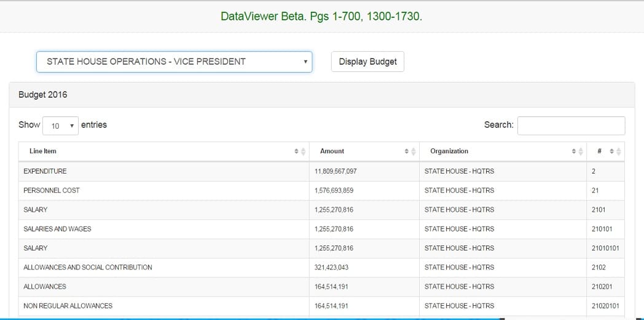Sort table by Line Item header
This screenshot has height=320, width=644.
[43, 151]
